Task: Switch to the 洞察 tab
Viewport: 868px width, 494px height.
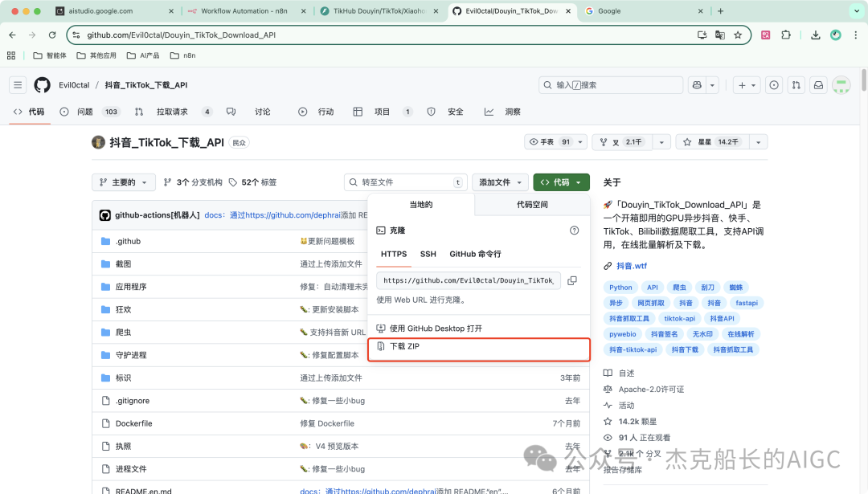Action: tap(502, 112)
